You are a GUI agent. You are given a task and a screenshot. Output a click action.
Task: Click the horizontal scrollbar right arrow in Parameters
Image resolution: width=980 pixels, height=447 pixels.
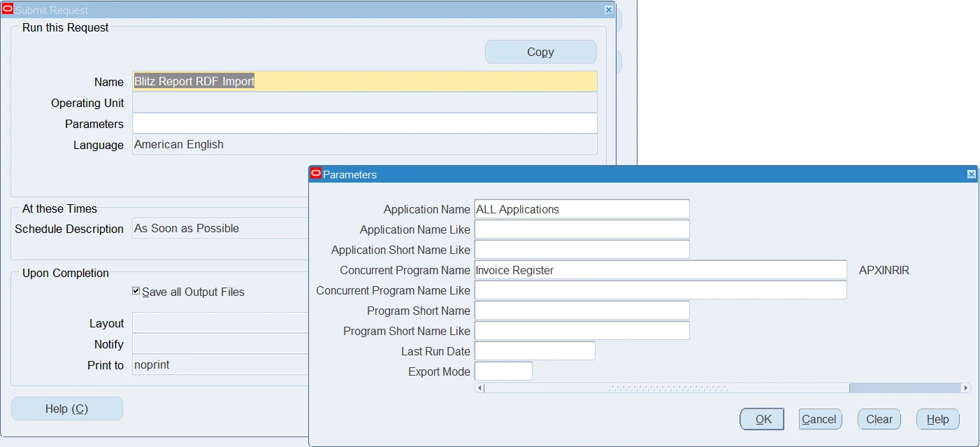click(966, 388)
